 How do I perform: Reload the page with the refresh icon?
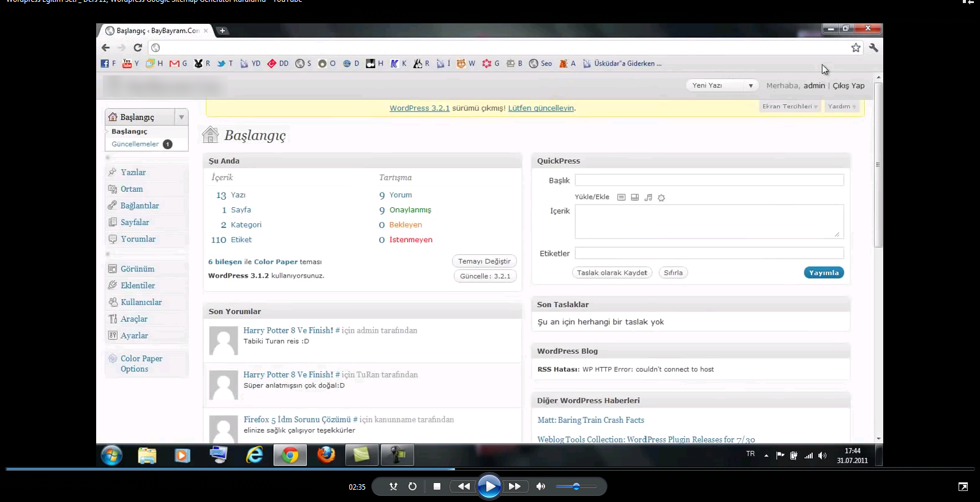138,48
